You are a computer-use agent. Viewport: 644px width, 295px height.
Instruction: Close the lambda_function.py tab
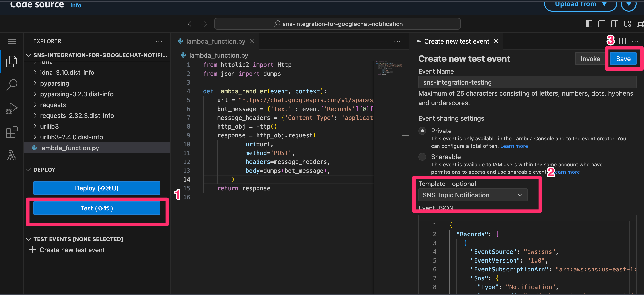pos(252,41)
